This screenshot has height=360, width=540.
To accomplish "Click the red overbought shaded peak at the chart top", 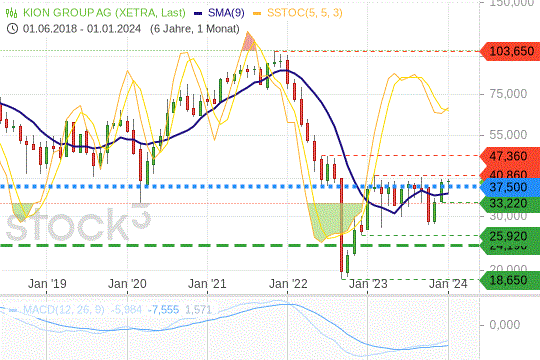I will click(249, 42).
